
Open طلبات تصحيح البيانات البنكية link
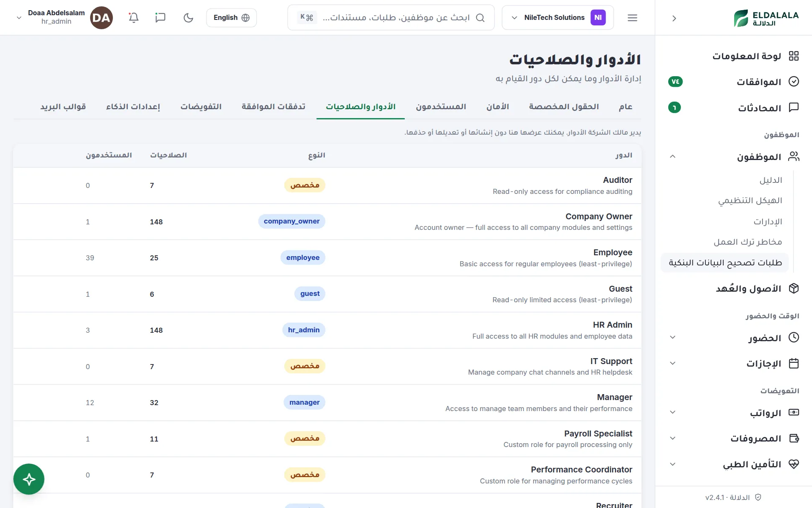pyautogui.click(x=725, y=263)
